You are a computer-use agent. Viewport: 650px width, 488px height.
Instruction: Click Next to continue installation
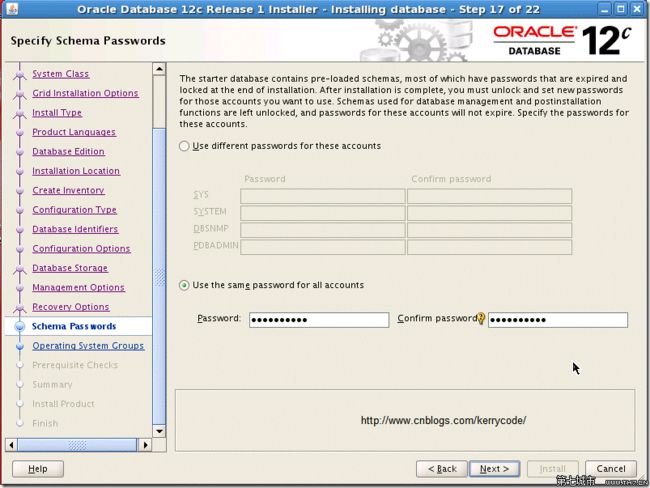(x=494, y=469)
